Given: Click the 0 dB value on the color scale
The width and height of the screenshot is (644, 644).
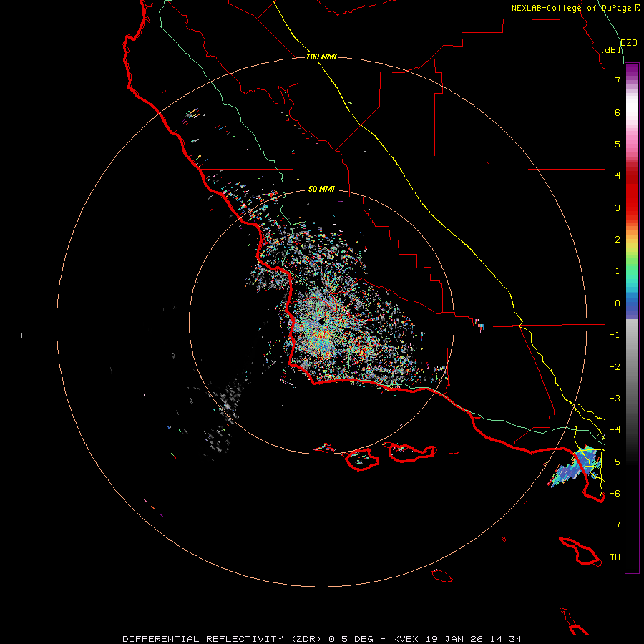Looking at the screenshot, I should click(x=618, y=303).
